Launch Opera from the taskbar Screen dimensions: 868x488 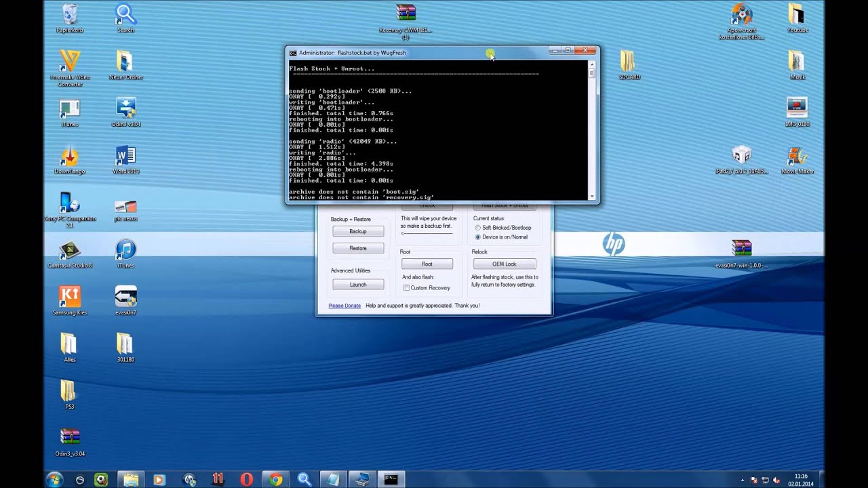(x=247, y=479)
